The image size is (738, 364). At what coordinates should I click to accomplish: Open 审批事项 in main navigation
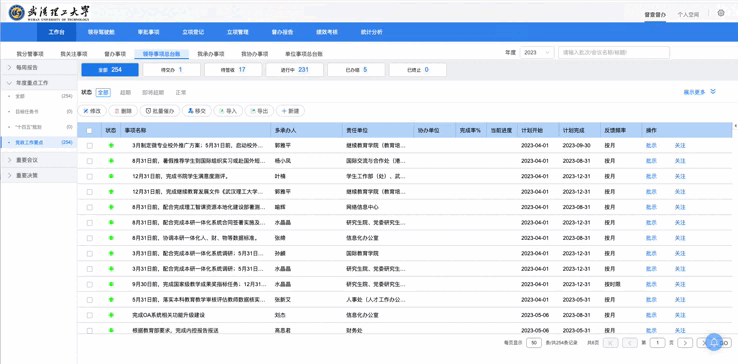(x=148, y=32)
